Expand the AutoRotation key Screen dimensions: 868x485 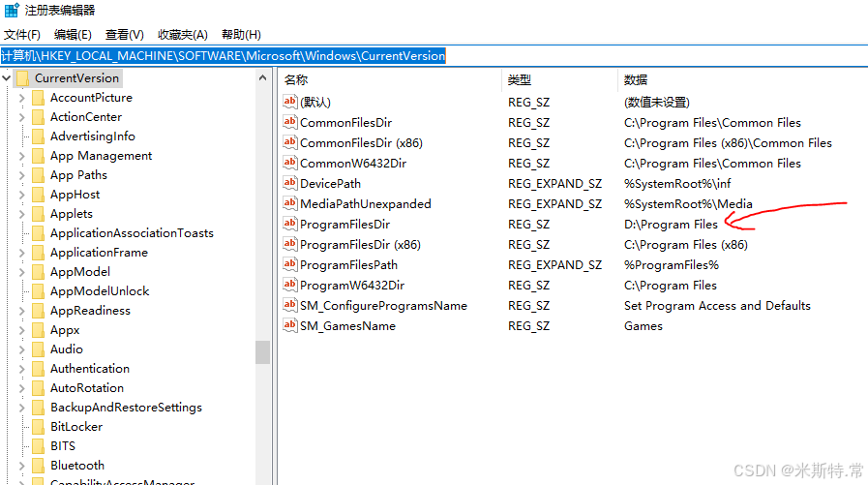[x=21, y=388]
